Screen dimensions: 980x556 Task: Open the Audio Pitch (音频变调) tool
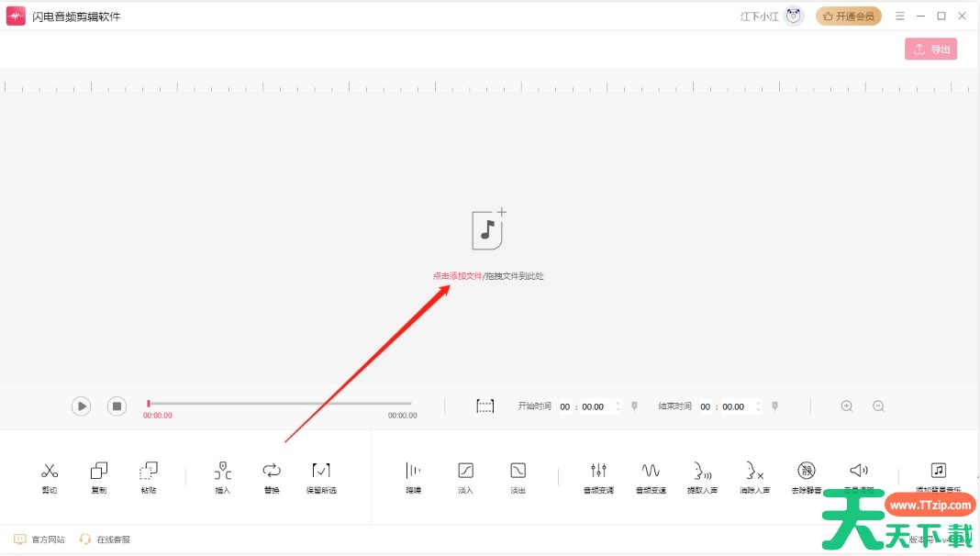598,471
